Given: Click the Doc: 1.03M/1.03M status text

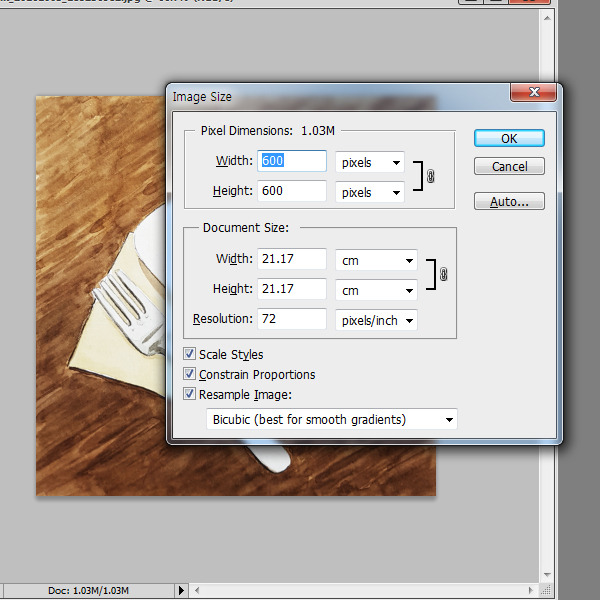Looking at the screenshot, I should point(88,590).
